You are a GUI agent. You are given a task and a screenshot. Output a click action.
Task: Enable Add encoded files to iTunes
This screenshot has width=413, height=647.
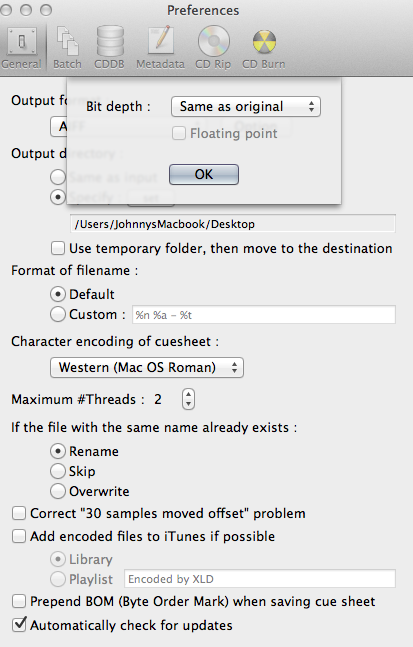[19, 536]
